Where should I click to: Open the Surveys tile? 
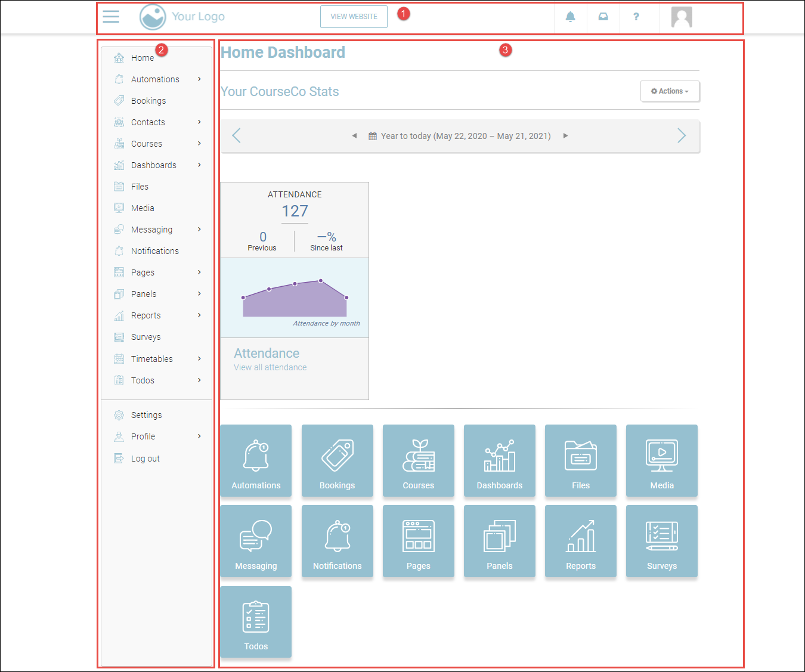(661, 541)
